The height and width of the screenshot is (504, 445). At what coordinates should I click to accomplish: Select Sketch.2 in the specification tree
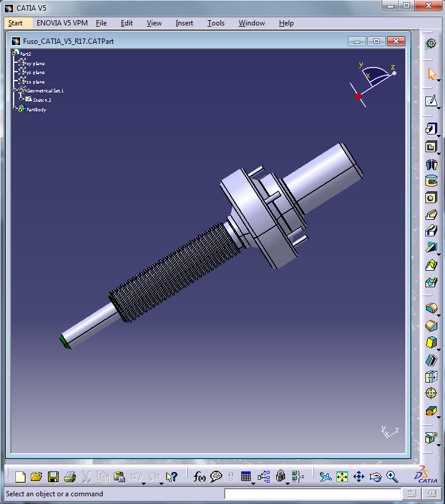[41, 100]
